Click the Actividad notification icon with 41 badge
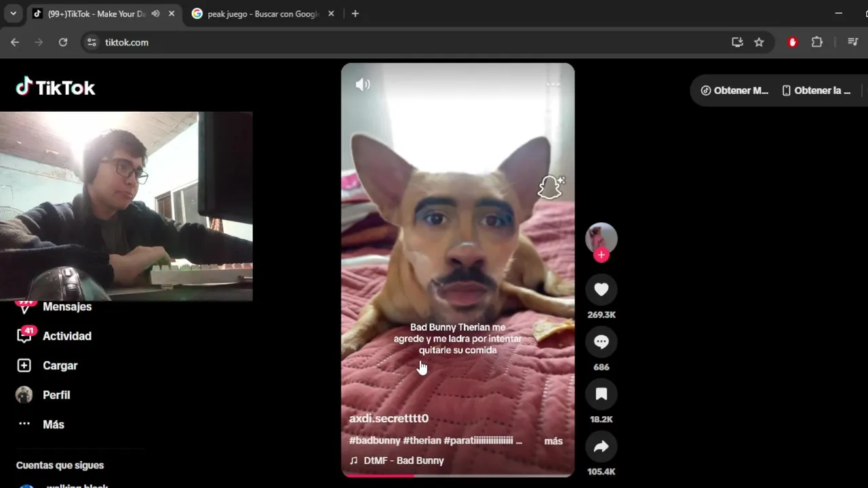868x488 pixels. pos(24,335)
